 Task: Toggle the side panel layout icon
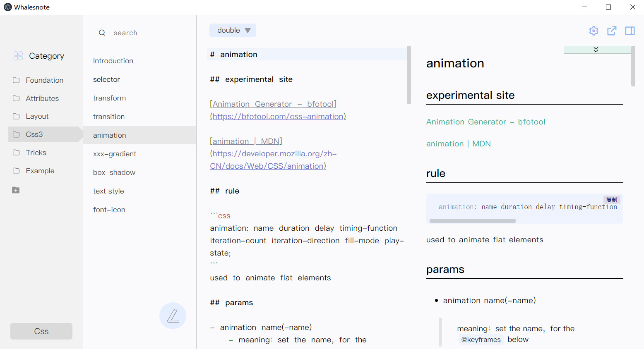pyautogui.click(x=630, y=31)
